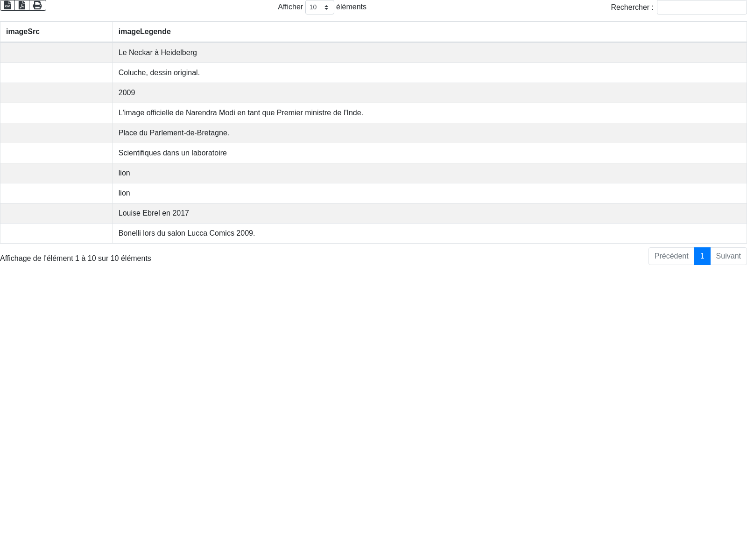
Task: Sort by imageLegende column header
Action: coord(430,32)
